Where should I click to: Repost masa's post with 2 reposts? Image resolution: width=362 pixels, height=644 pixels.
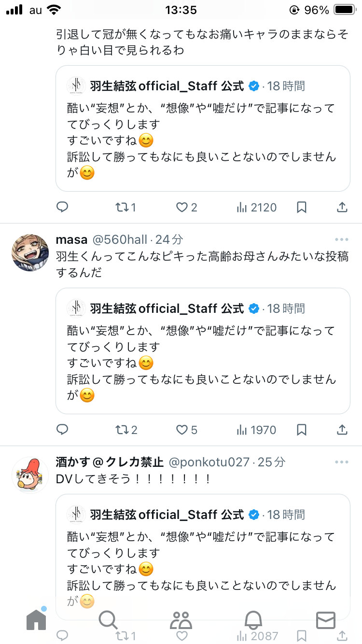[126, 430]
